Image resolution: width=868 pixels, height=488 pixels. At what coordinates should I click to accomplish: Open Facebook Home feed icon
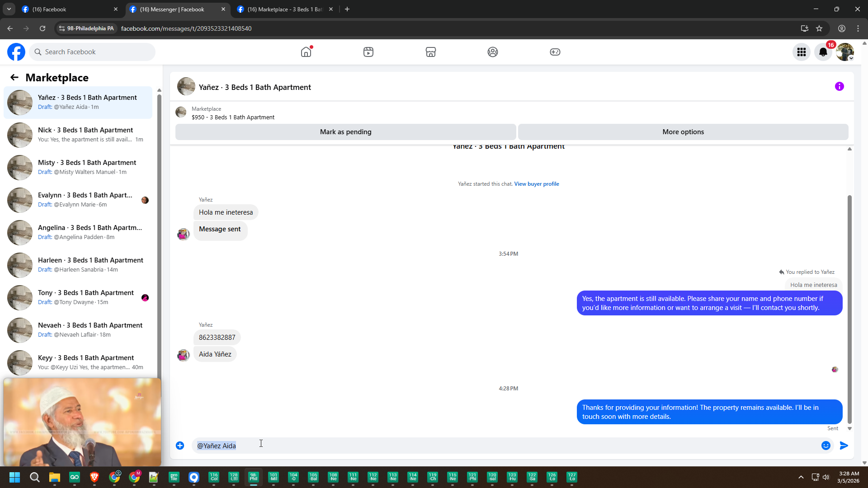[x=306, y=52]
